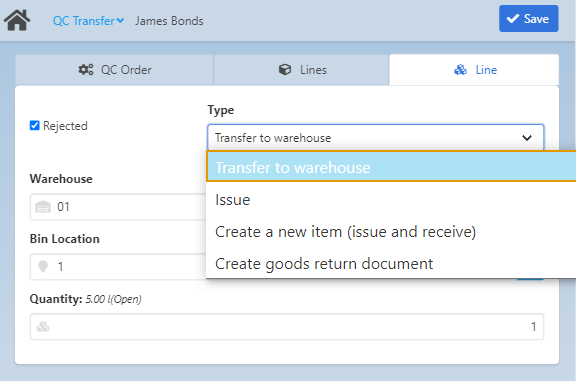Click the warehouse building icon

pyautogui.click(x=43, y=207)
